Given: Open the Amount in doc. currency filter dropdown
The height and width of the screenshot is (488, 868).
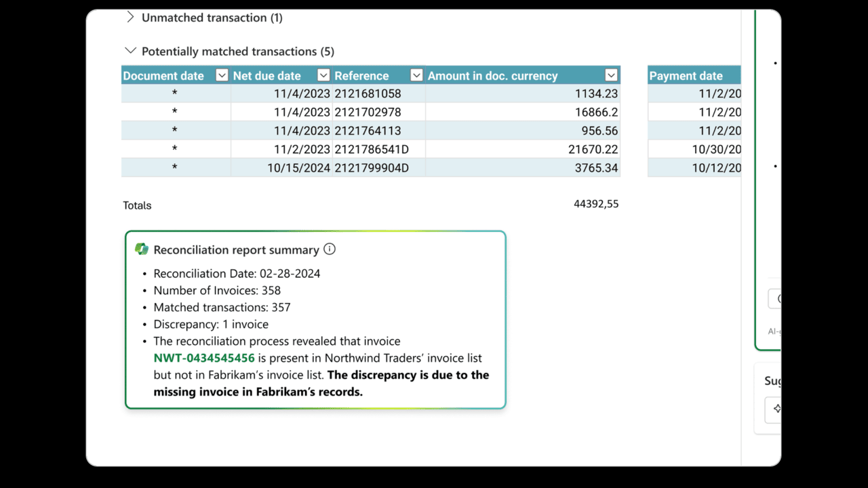Looking at the screenshot, I should (611, 75).
